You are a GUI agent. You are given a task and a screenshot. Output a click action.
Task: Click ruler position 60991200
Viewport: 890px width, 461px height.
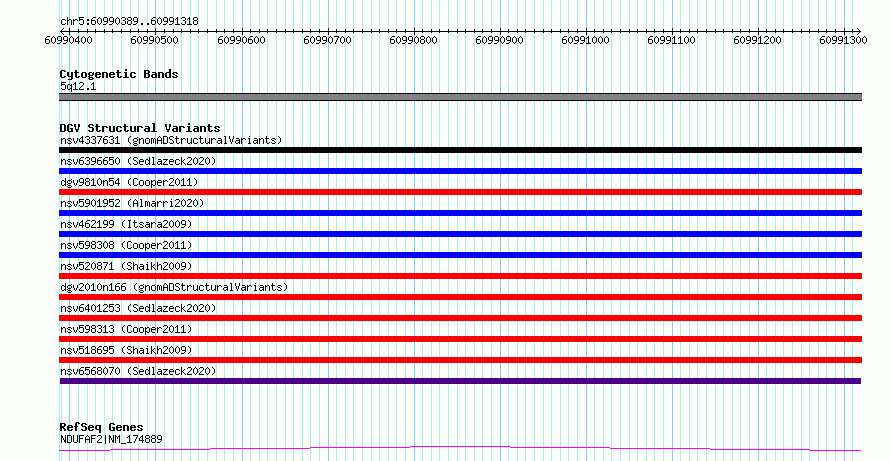click(x=757, y=40)
